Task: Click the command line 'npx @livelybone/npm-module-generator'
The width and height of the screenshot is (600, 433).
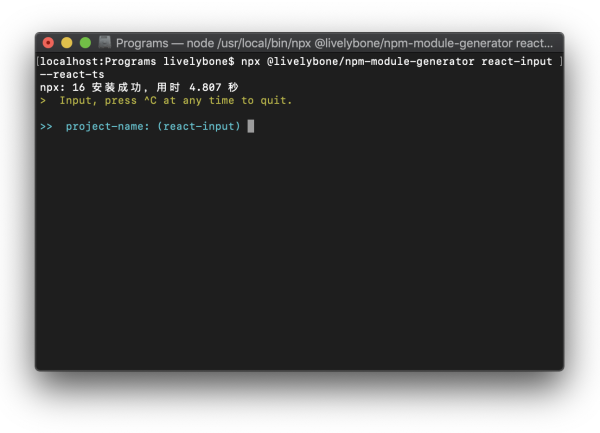Action: coord(357,62)
